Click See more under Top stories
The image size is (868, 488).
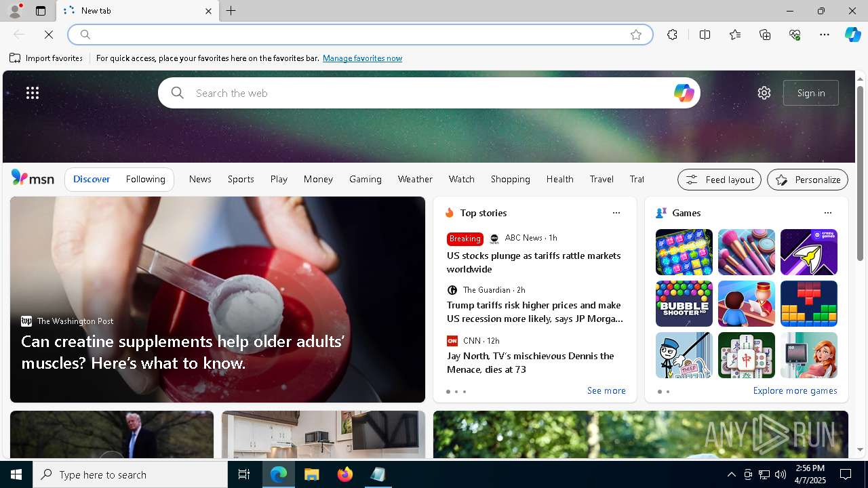606,390
